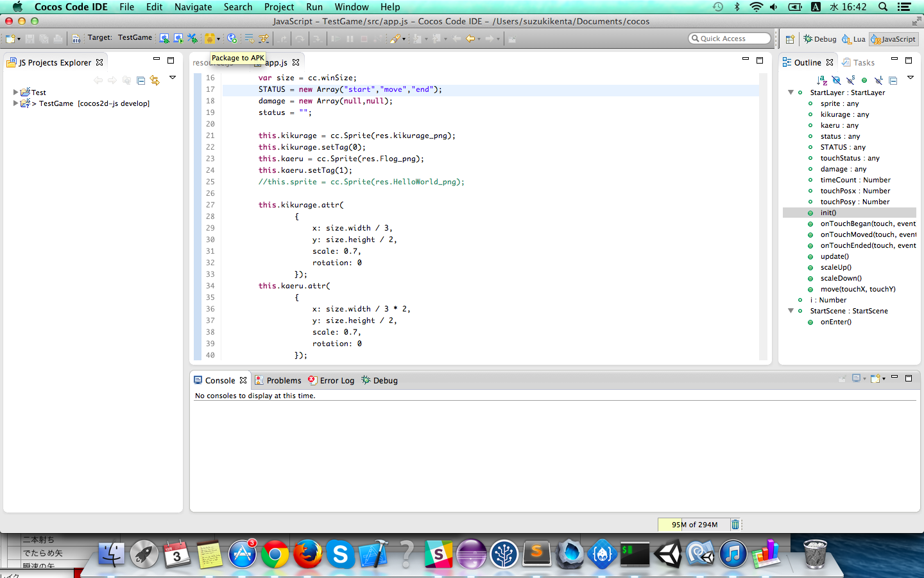Open the Back history dropdown arrow

coord(479,39)
